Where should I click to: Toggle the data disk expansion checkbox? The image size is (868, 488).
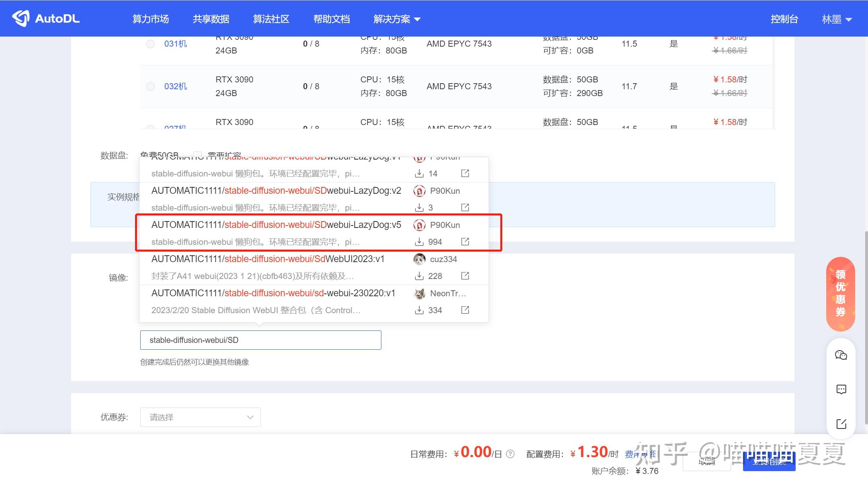[197, 154]
